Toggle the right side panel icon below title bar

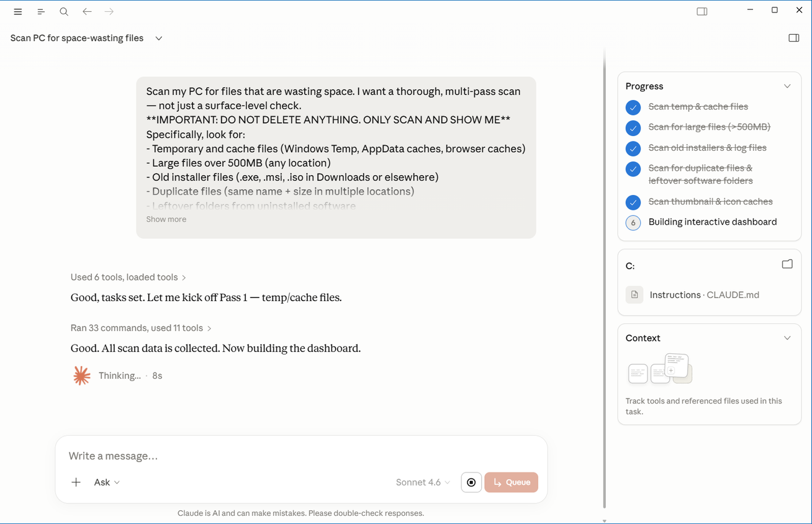pyautogui.click(x=794, y=38)
